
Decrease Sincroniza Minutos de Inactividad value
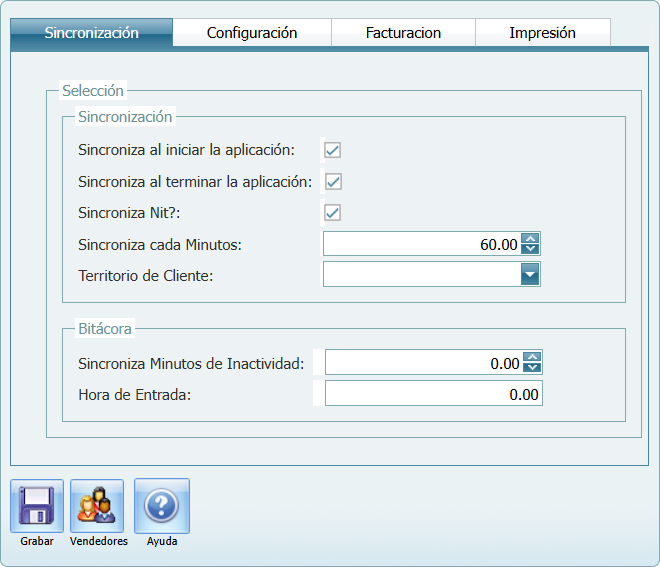pyautogui.click(x=532, y=367)
